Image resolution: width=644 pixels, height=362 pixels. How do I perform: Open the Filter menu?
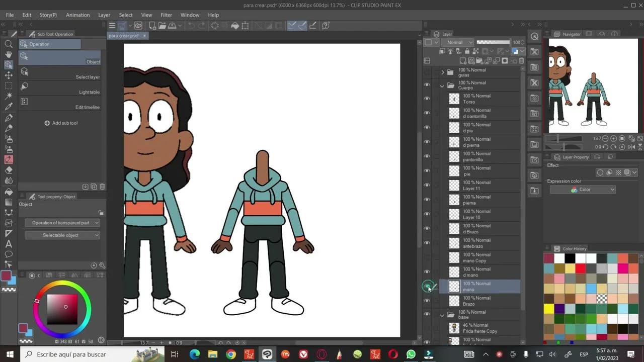coord(166,15)
